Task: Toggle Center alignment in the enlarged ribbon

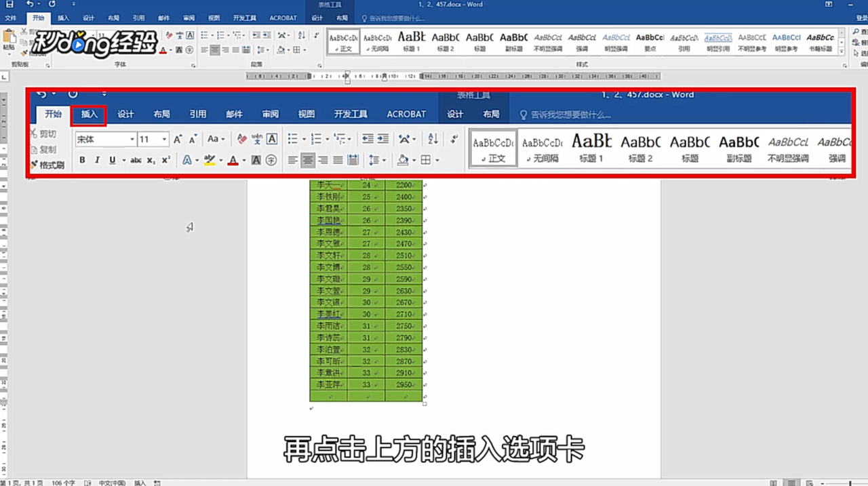Action: pos(308,161)
